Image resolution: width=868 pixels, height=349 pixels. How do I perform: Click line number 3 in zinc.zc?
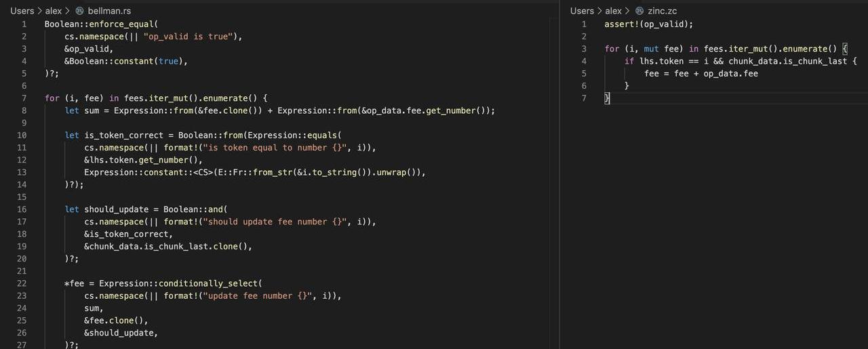(x=583, y=49)
